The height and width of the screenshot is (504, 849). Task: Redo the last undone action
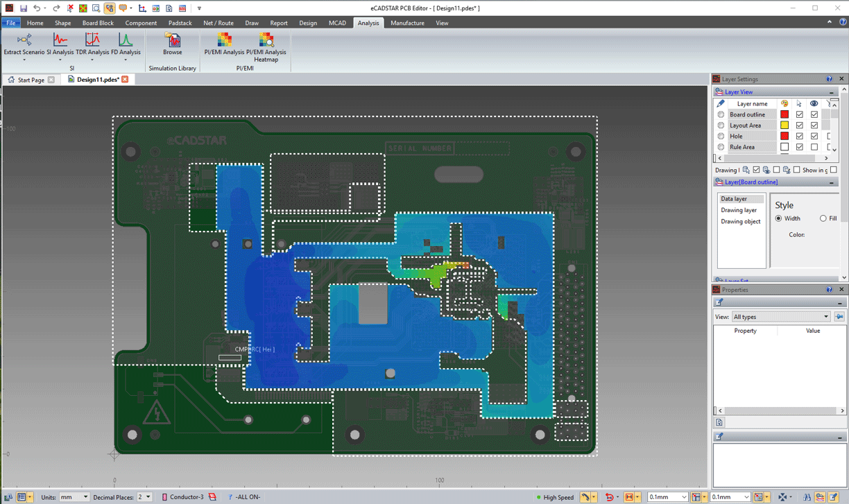point(56,8)
